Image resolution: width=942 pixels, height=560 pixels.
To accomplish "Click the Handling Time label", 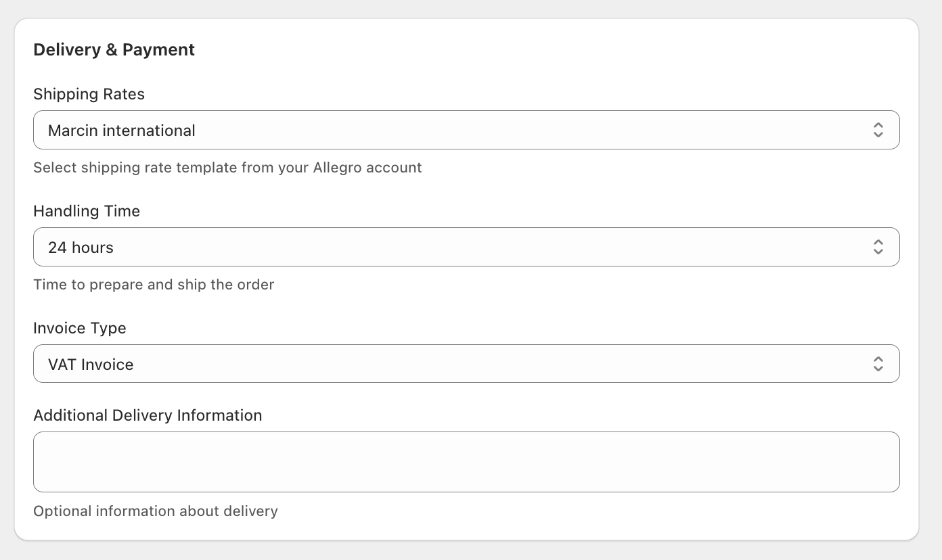I will [87, 211].
